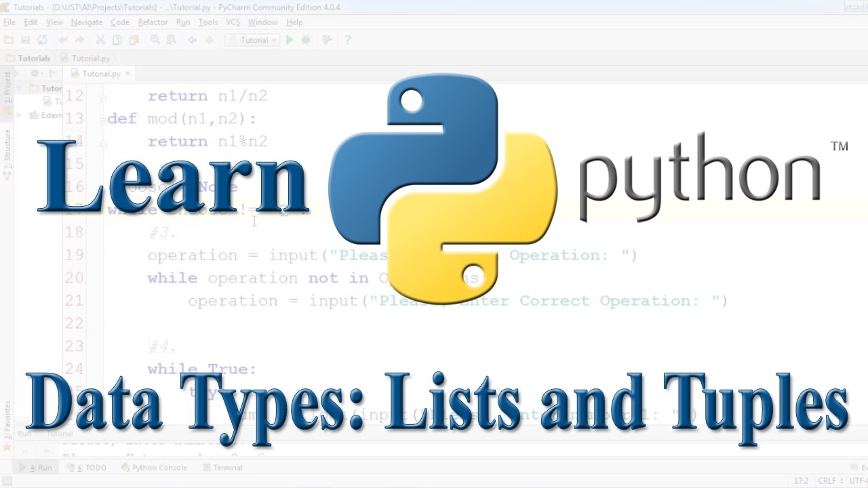Image resolution: width=868 pixels, height=488 pixels.
Task: Click the Debug bug icon
Action: (306, 40)
